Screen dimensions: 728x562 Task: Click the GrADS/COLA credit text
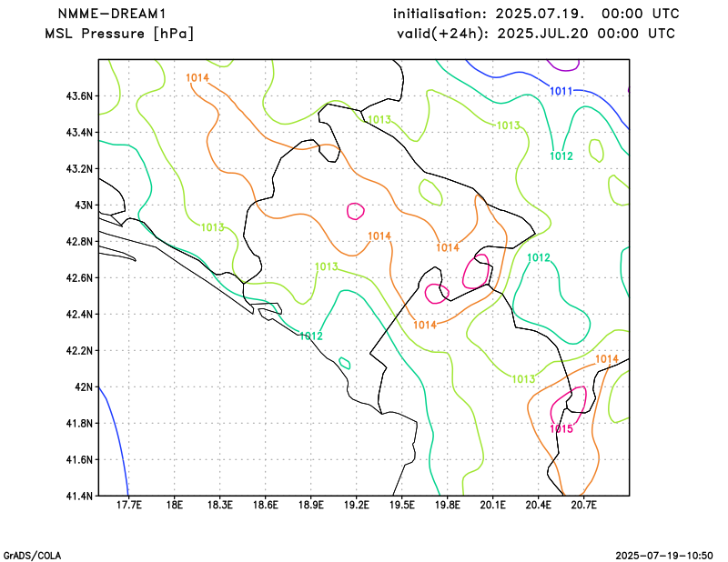tap(32, 556)
